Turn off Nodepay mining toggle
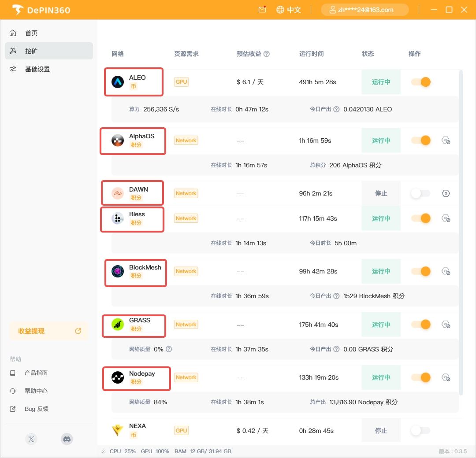Viewport: 476px width, 458px height. tap(421, 377)
